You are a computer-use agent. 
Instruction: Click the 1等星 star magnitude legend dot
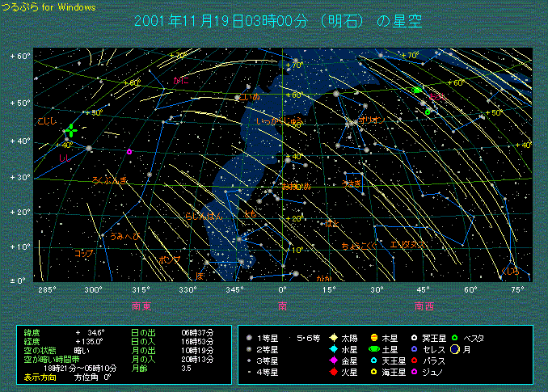coord(251,337)
